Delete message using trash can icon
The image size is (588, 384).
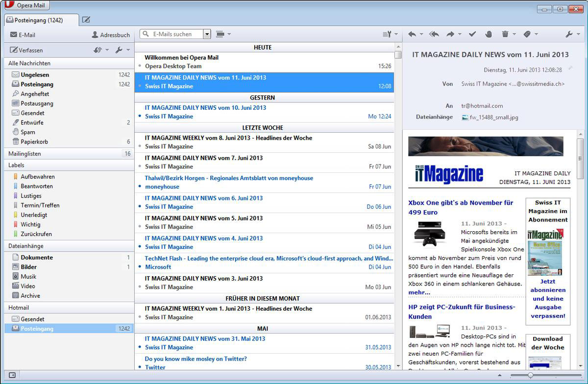click(505, 34)
